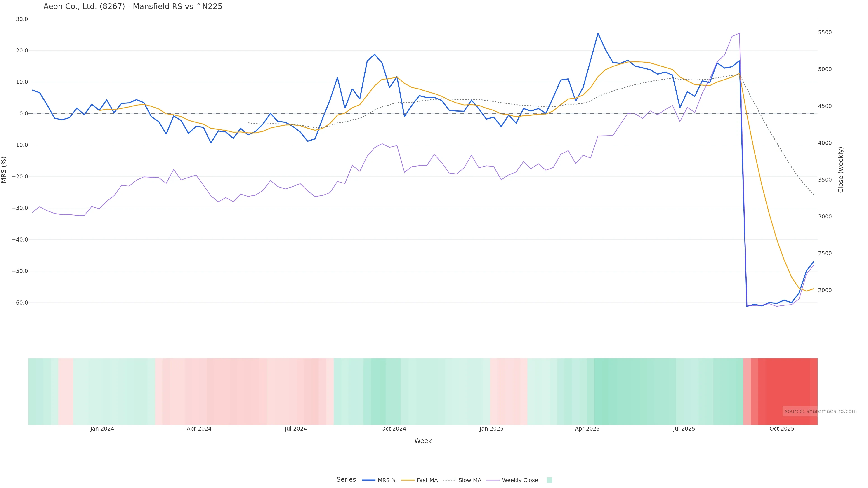Click the Jan 2024 axis label
This screenshot has width=868, height=488.
click(x=102, y=429)
